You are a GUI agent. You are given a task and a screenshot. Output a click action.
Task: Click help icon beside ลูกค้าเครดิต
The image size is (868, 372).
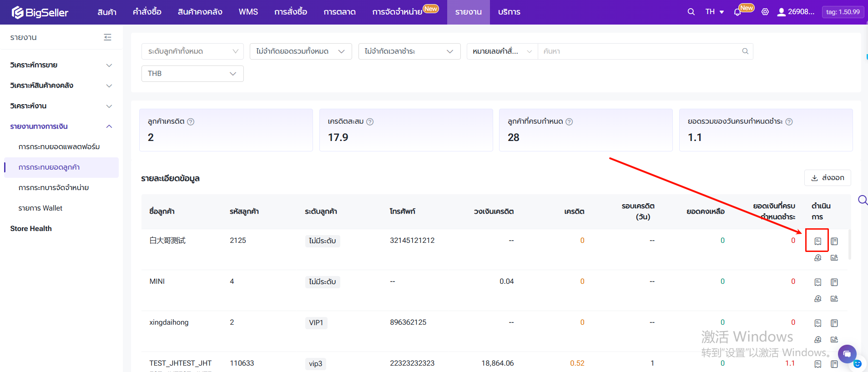pyautogui.click(x=191, y=122)
